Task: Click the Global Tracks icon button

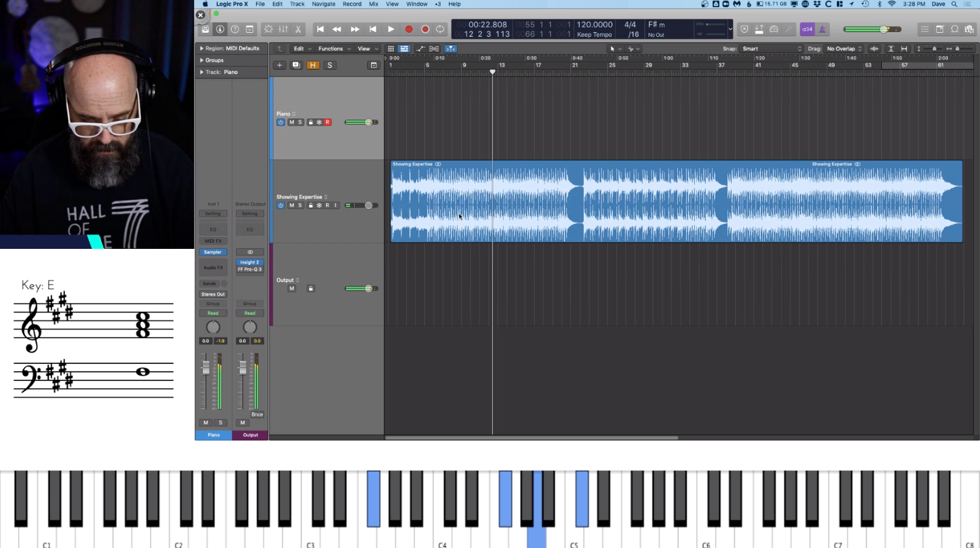Action: 374,65
